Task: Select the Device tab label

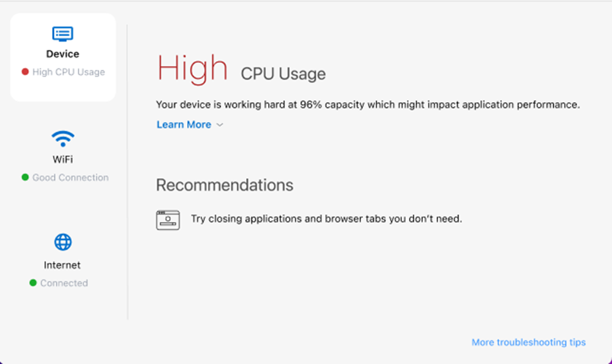Action: pyautogui.click(x=62, y=54)
